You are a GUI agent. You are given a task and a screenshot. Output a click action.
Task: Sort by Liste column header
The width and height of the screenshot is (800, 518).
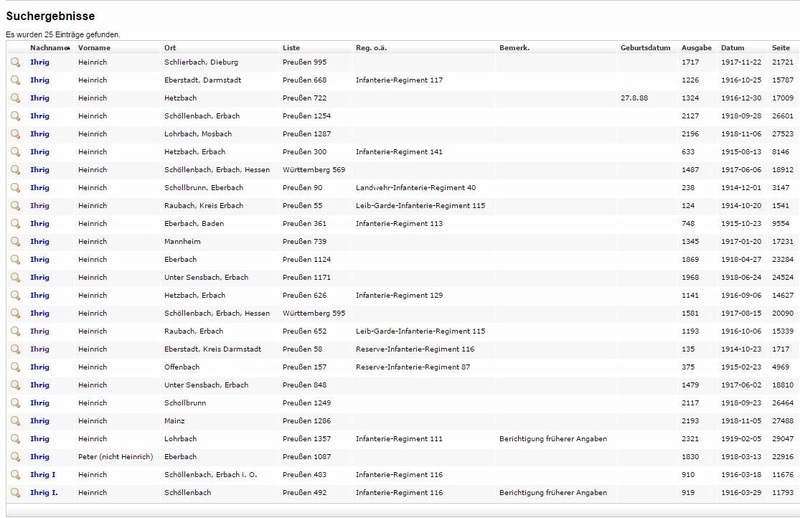(x=291, y=47)
